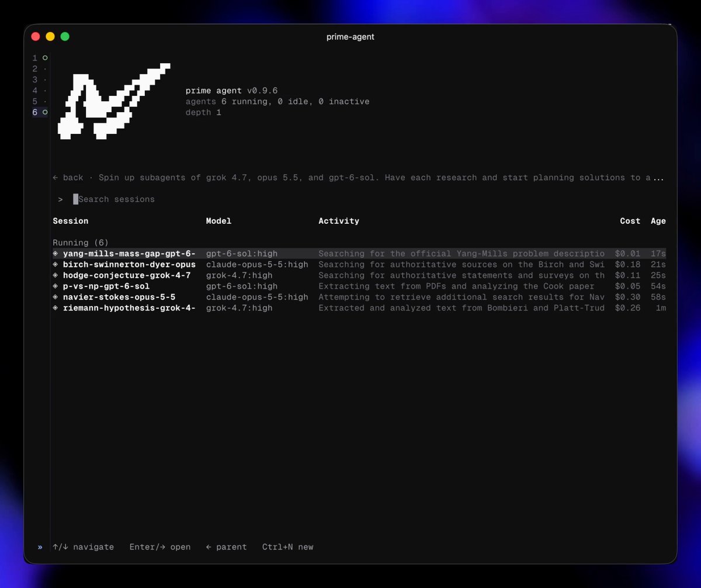The image size is (701, 588).
Task: Click the diamond icon beside yang-mills-mass-gap session
Action: (x=55, y=254)
